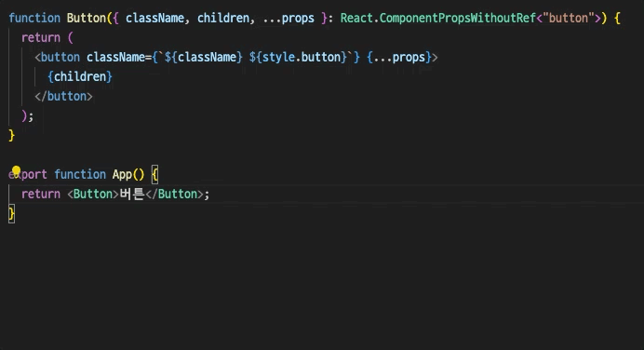Click 'ComponentPropsWithoutRef' type name
This screenshot has width=644, height=350.
458,18
